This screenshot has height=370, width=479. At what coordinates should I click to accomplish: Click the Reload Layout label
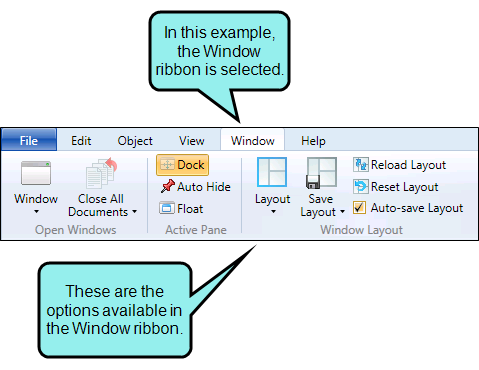coord(408,165)
